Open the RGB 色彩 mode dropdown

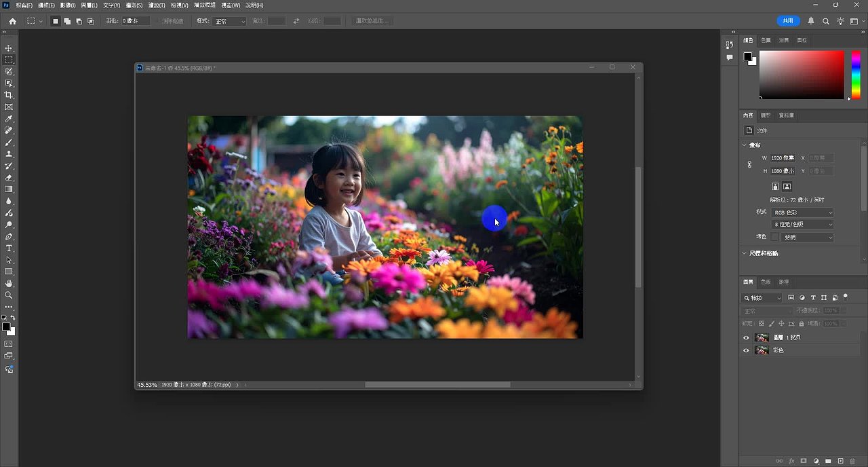[803, 212]
